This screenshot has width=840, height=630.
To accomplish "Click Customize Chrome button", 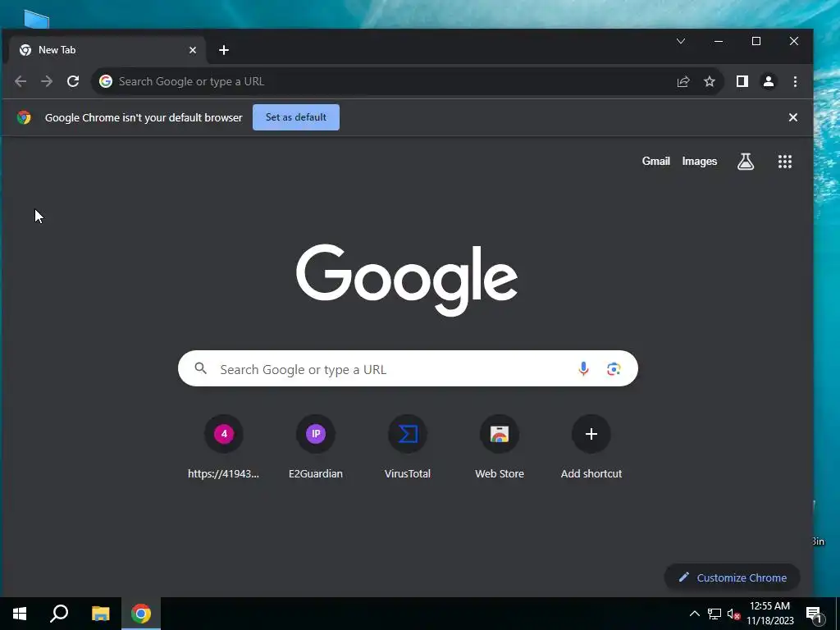I will pyautogui.click(x=732, y=577).
